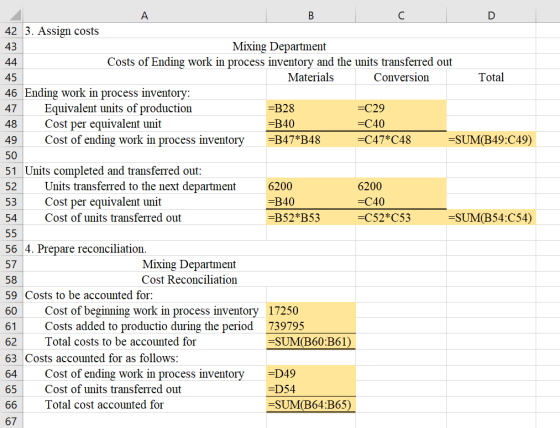Select column B header
Screen dimensions: 560x428
[311, 15]
